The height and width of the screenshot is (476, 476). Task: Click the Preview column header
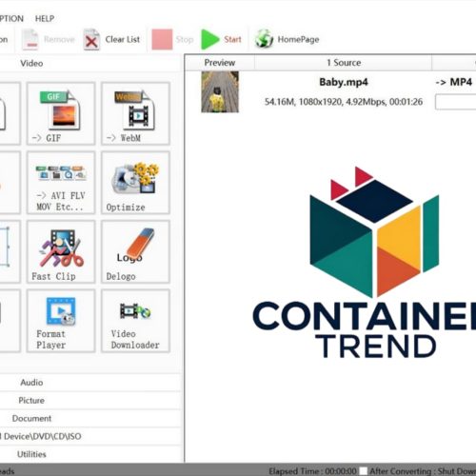pyautogui.click(x=220, y=63)
